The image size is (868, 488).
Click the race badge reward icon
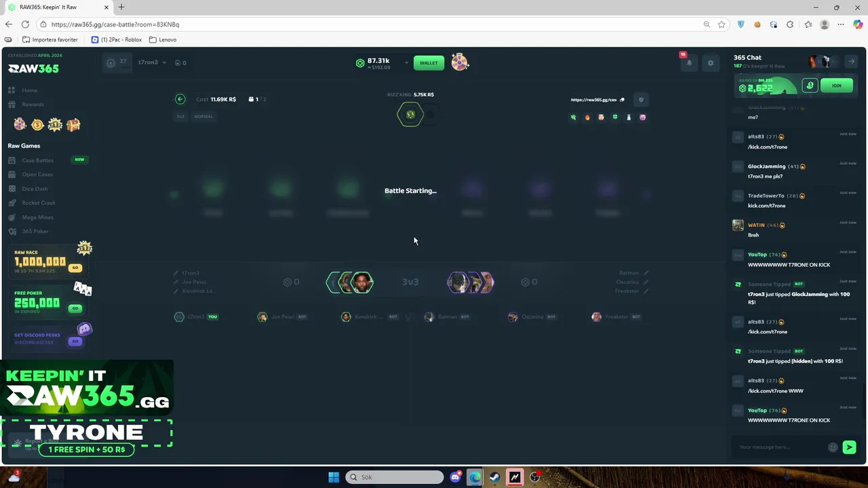(55, 124)
